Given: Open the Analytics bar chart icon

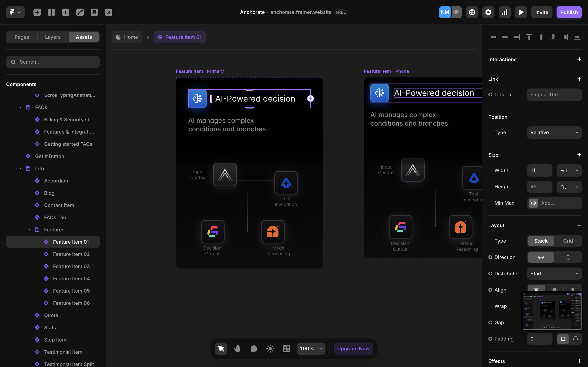Looking at the screenshot, I should [504, 12].
